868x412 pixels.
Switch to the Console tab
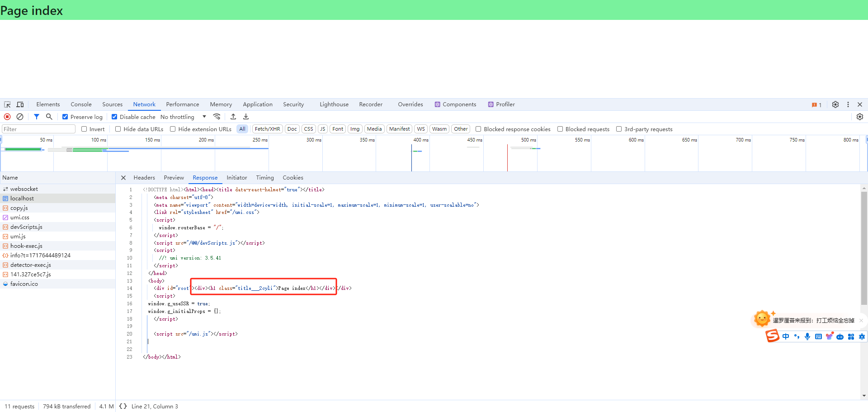[x=81, y=104]
